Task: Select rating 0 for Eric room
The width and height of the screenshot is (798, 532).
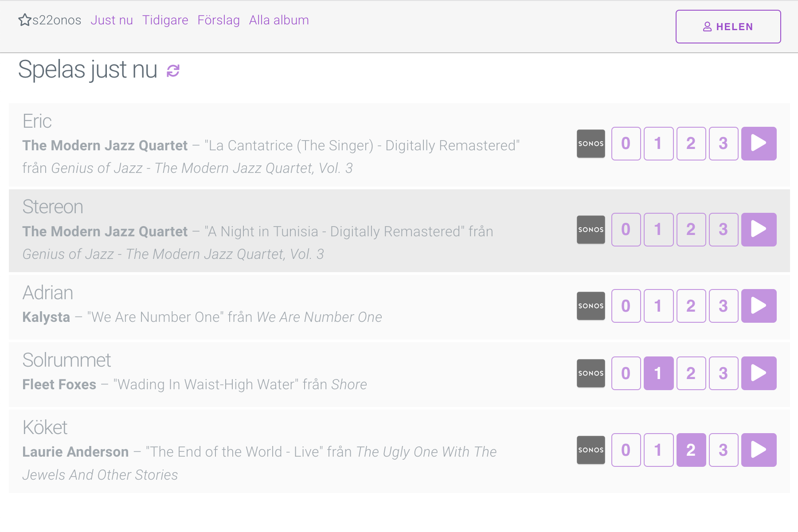Action: click(x=626, y=144)
